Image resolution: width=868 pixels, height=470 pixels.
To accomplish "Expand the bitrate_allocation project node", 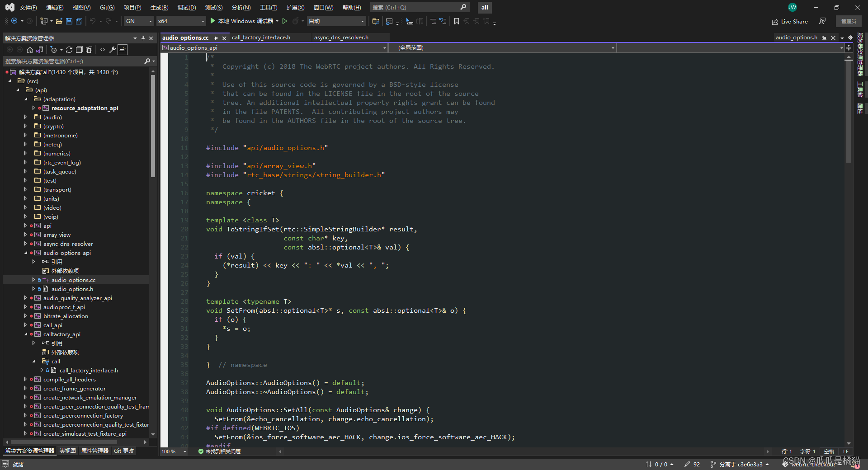I will click(x=25, y=316).
